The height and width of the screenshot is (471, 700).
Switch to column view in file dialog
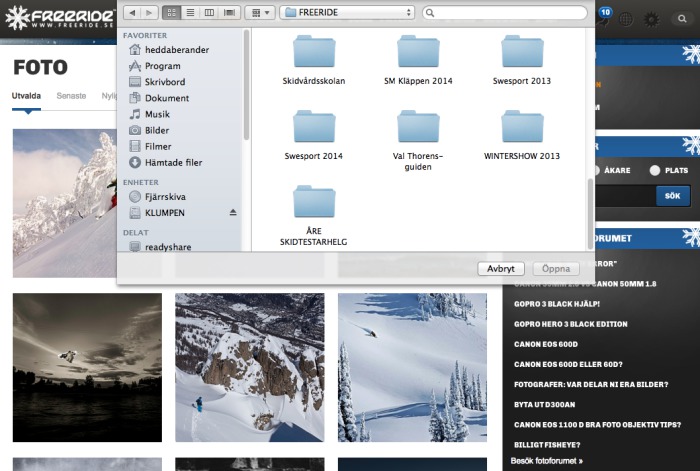[x=209, y=13]
